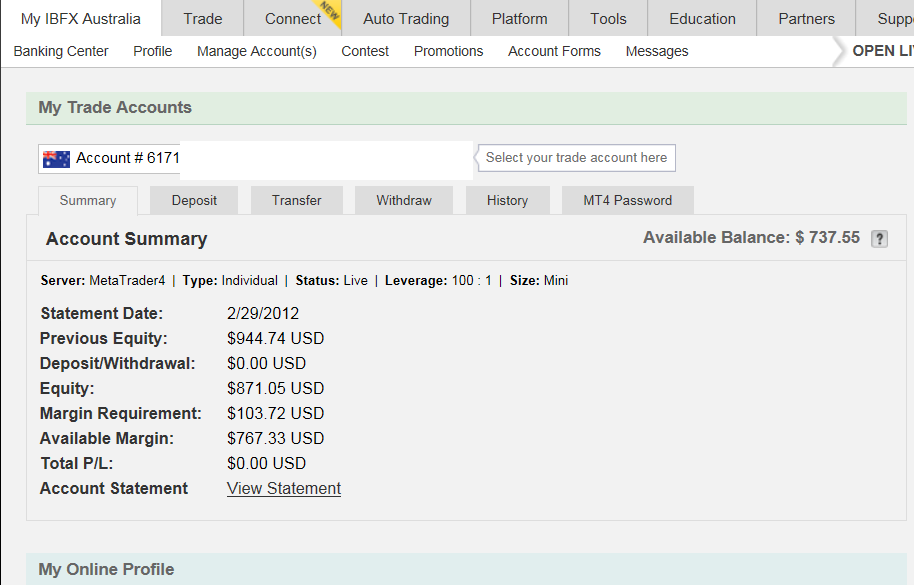
Task: Open the Account Forms page
Action: click(x=554, y=51)
